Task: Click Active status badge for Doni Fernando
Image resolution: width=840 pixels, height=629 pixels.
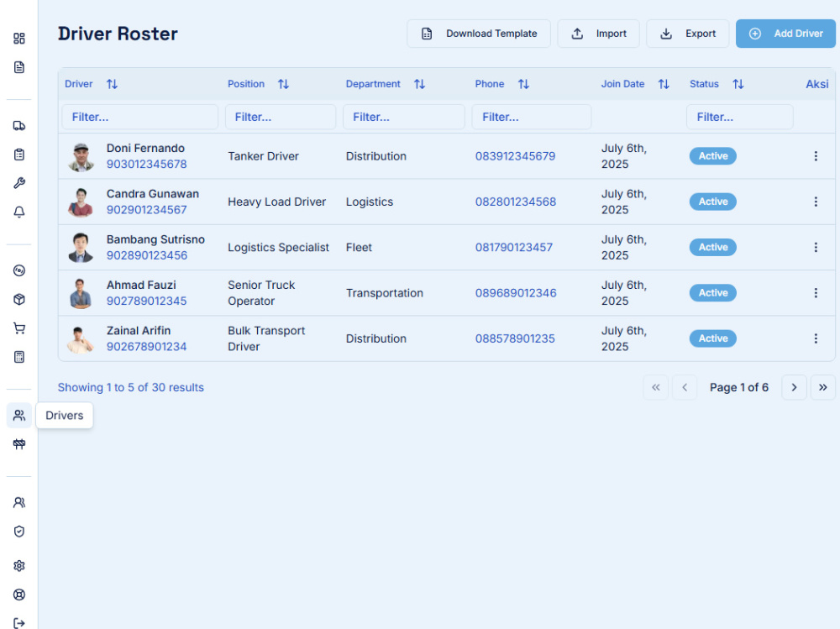Action: (712, 156)
